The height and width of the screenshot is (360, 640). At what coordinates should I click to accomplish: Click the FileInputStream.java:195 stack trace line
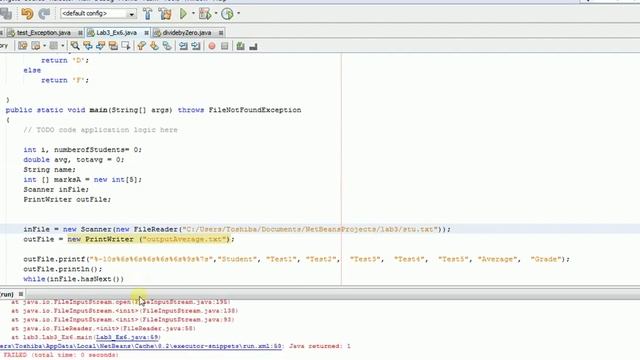click(121, 302)
